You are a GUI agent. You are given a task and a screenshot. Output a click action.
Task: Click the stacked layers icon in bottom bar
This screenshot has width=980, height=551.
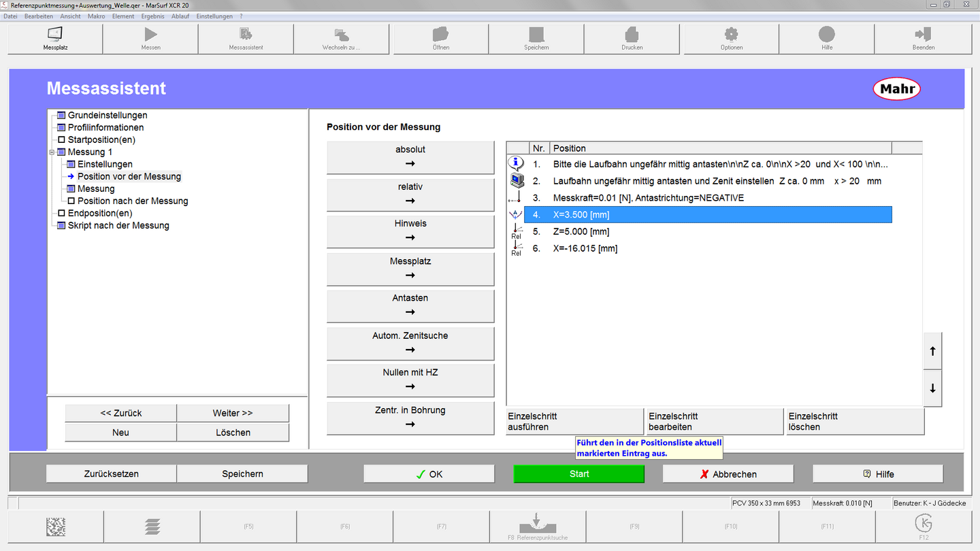pyautogui.click(x=152, y=526)
